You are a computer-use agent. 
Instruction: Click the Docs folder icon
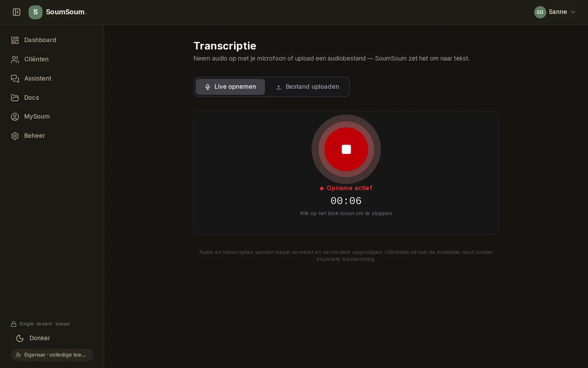pyautogui.click(x=15, y=98)
